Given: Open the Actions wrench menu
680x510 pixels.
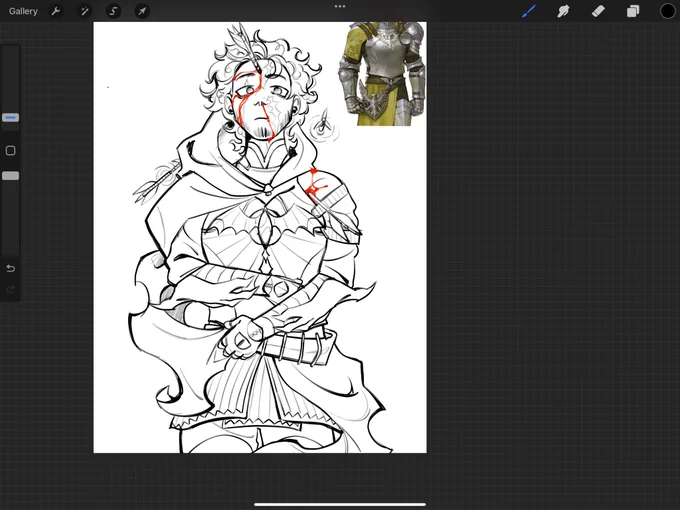Looking at the screenshot, I should point(56,11).
